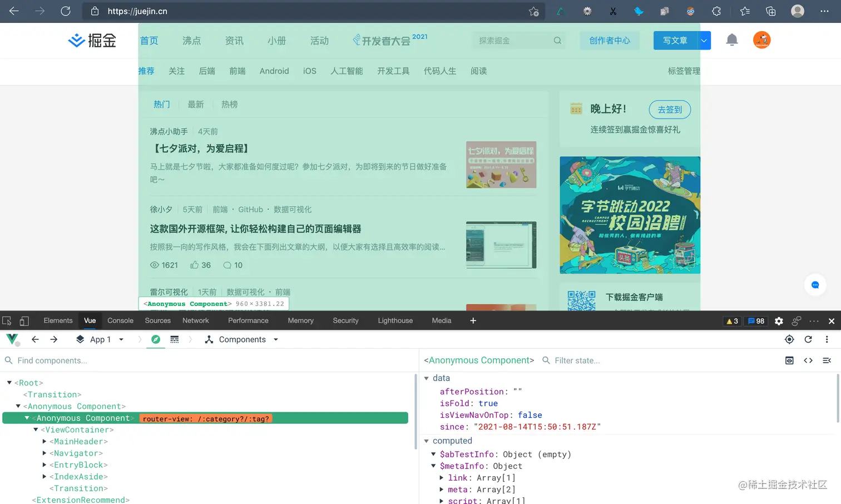Image resolution: width=841 pixels, height=504 pixels.
Task: Open DevTools customize ellipsis menu
Action: click(814, 321)
